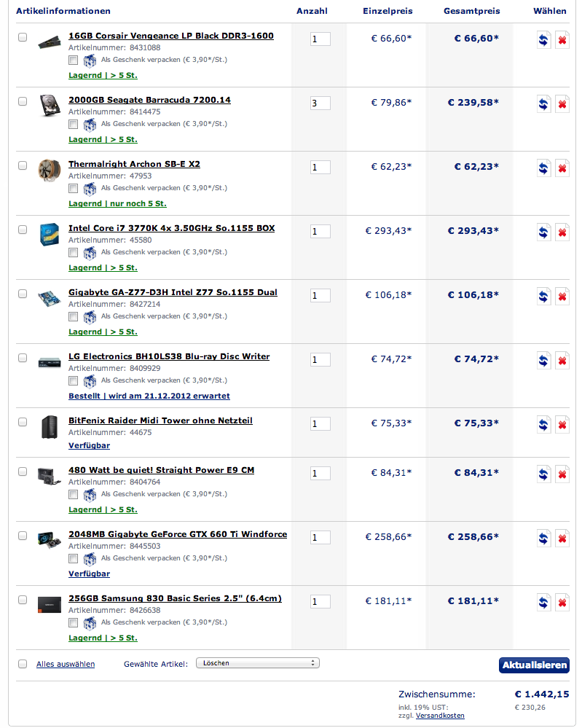
Task: Delete LG Blu-ray Disc Writer with red X
Action: pos(562,360)
